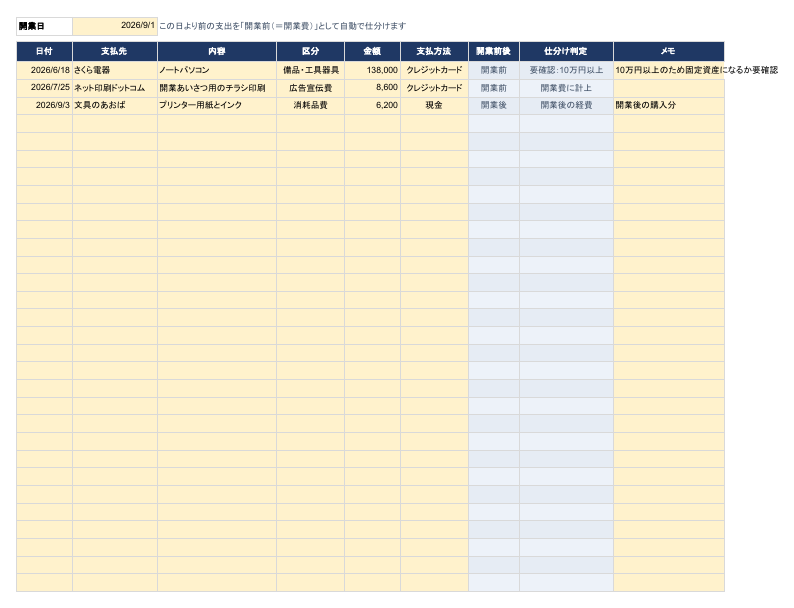The width and height of the screenshot is (794, 608).
Task: Click the amount cell 6,200
Action: click(x=373, y=105)
